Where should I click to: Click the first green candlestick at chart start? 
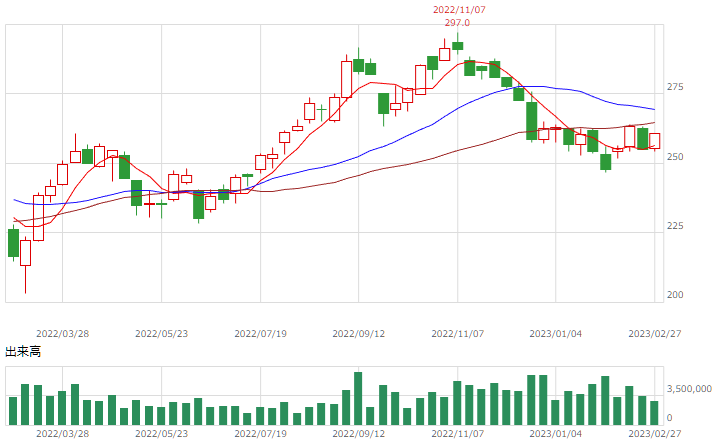click(x=13, y=243)
